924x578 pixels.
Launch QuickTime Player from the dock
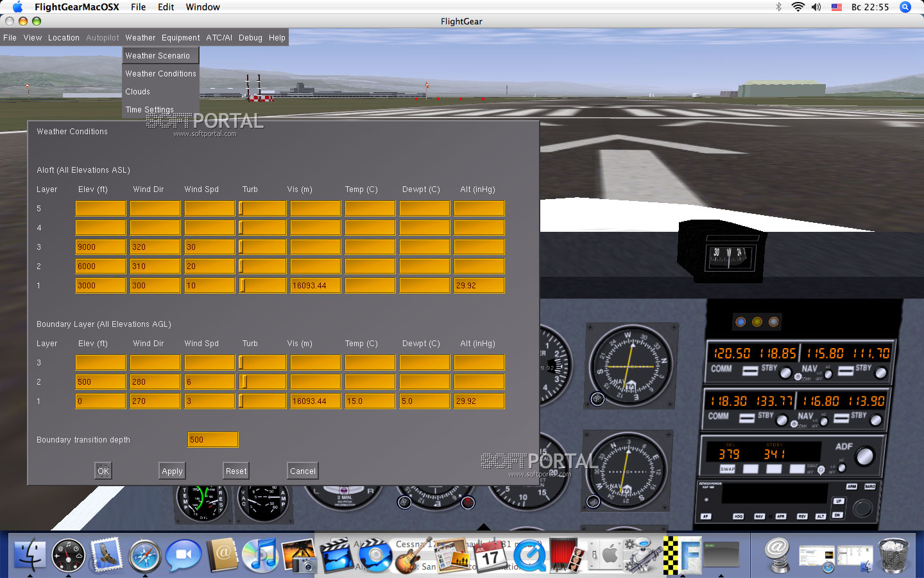tap(529, 556)
